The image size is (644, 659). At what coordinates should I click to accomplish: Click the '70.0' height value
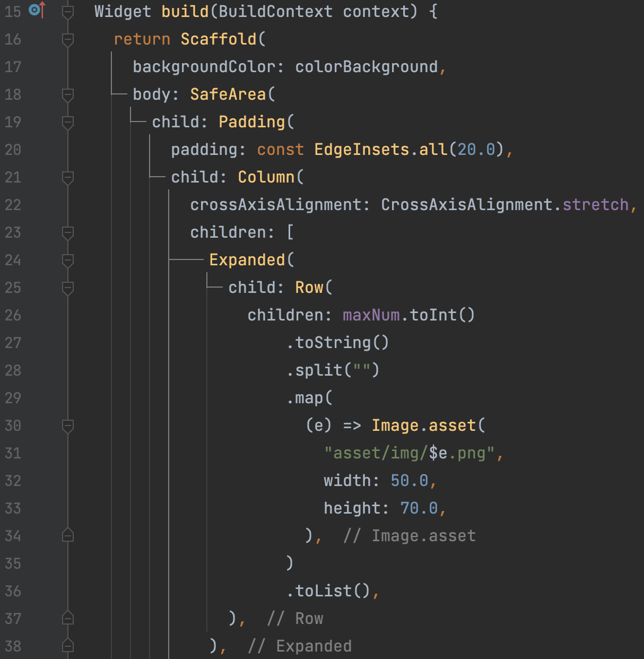(x=419, y=508)
